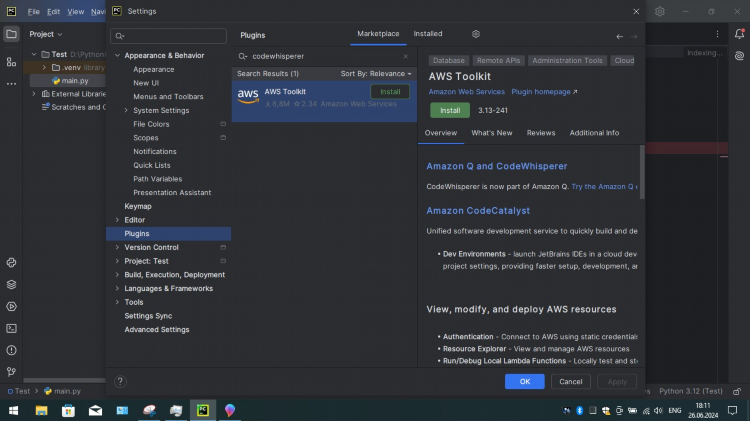The width and height of the screenshot is (750, 421).
Task: Open the Project view dropdown
Action: [45, 34]
